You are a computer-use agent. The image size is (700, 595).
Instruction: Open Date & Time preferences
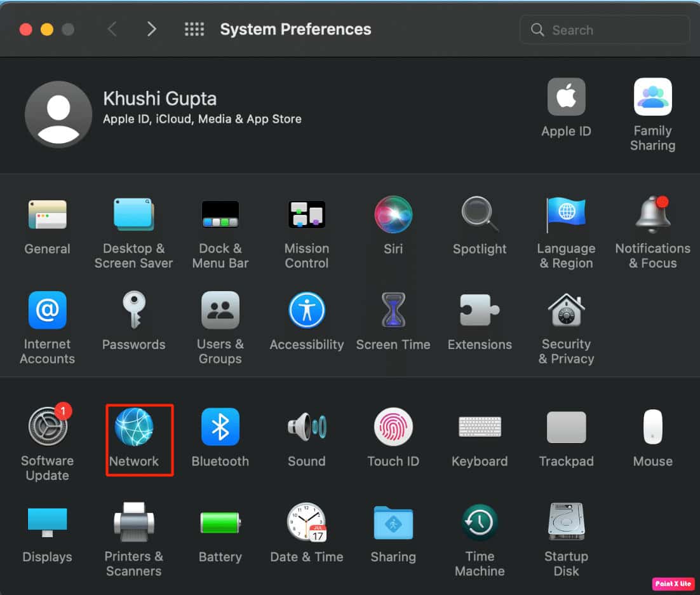pos(307,523)
